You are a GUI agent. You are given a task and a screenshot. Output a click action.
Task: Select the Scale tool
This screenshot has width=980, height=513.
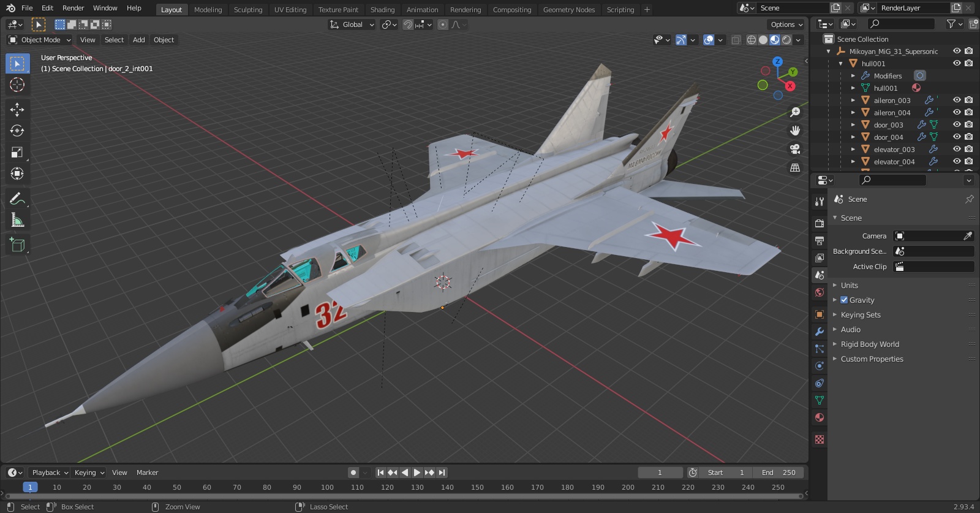pos(17,152)
